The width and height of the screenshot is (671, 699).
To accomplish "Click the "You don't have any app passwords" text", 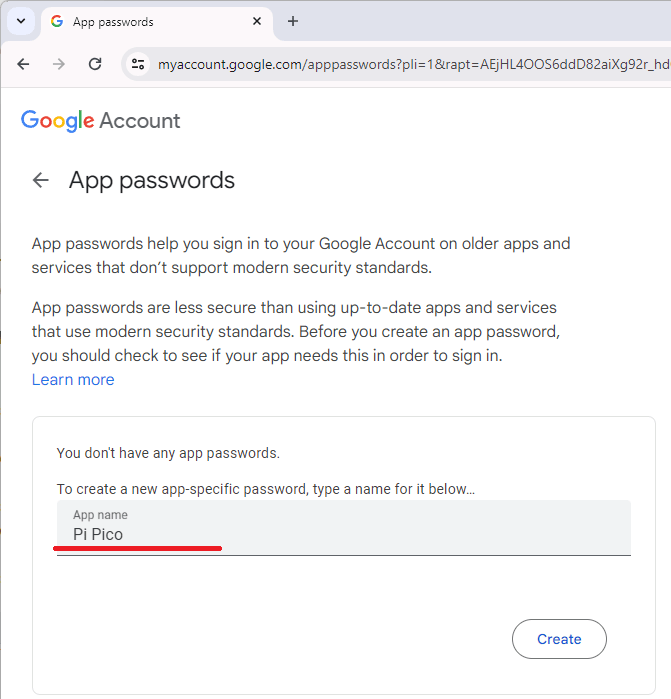I will (168, 453).
